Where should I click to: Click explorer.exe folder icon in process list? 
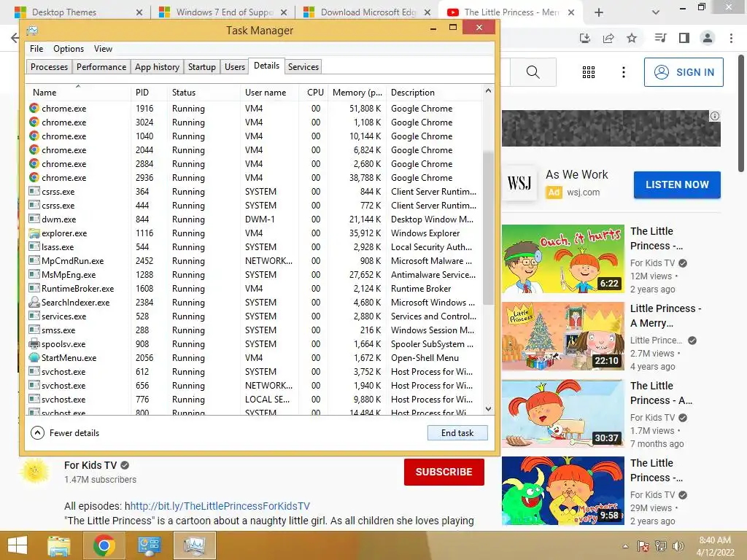coord(34,233)
